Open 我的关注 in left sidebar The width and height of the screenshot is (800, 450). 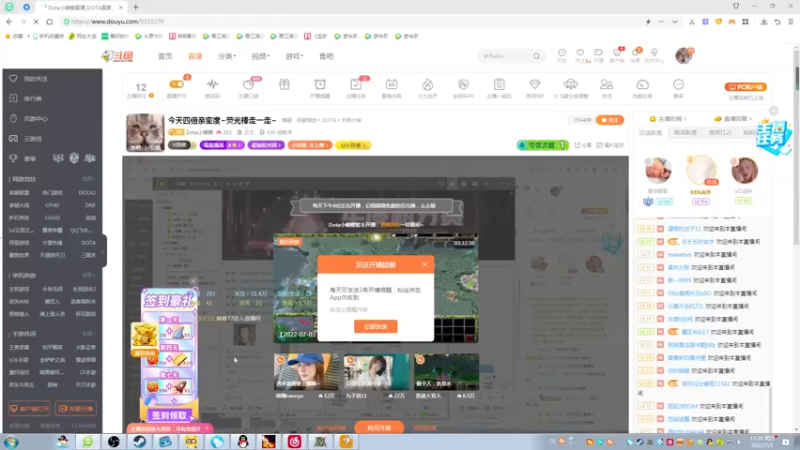(36, 79)
